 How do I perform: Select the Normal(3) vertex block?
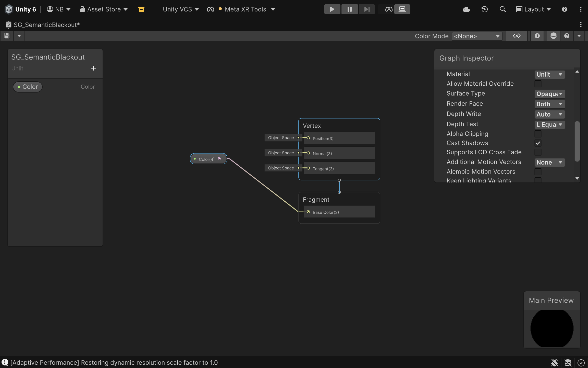coord(339,153)
